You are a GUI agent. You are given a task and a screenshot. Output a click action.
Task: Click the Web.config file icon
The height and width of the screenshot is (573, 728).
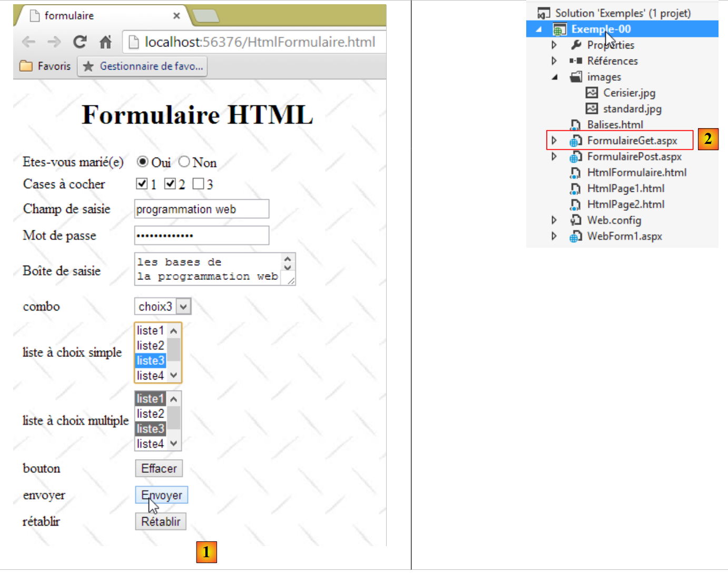pyautogui.click(x=576, y=220)
